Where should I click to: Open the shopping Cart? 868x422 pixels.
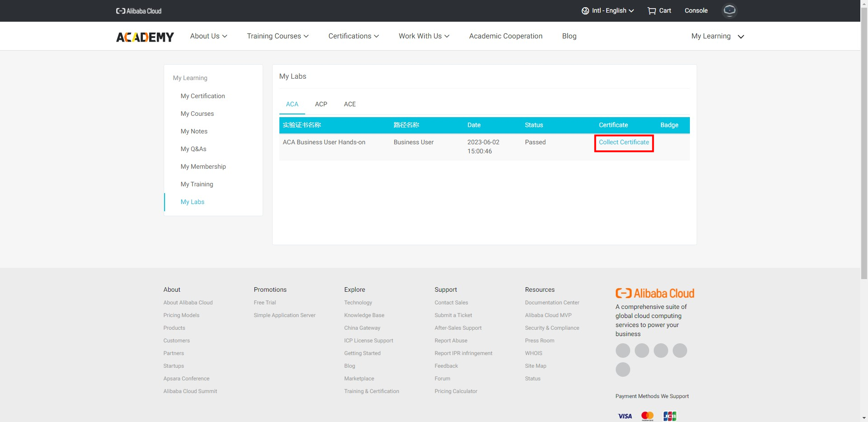pyautogui.click(x=659, y=10)
